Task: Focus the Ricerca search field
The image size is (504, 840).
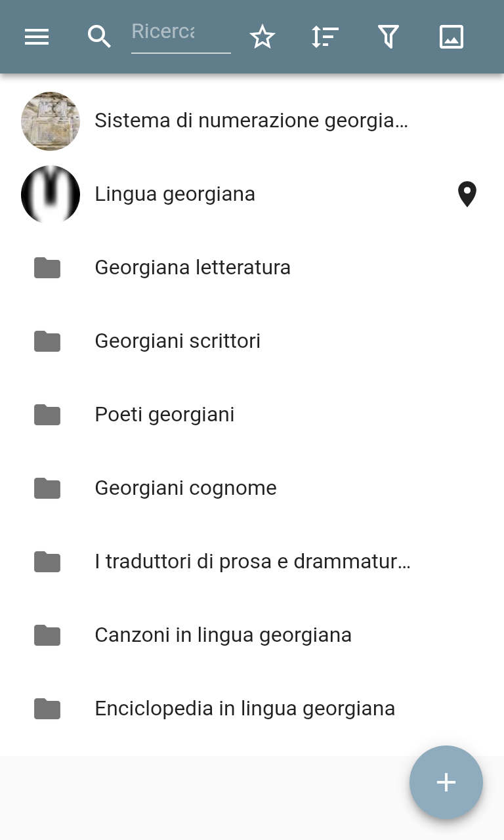Action: pos(180,33)
